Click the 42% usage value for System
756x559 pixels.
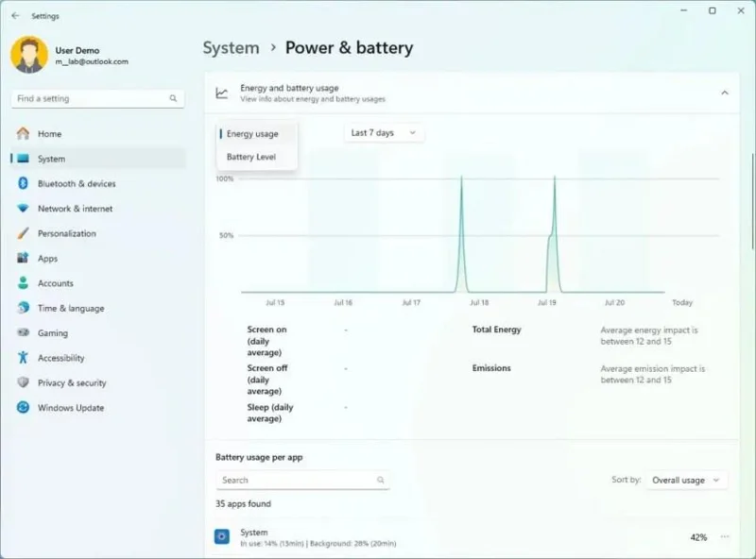point(698,537)
